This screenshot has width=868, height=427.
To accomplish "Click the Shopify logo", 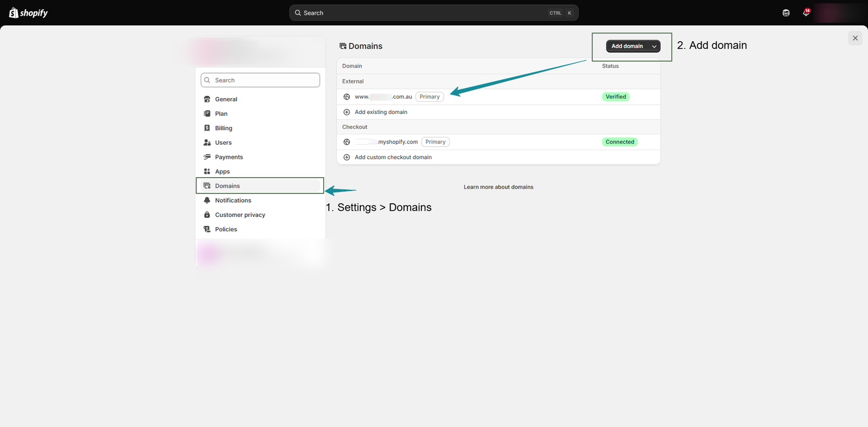I will (28, 13).
